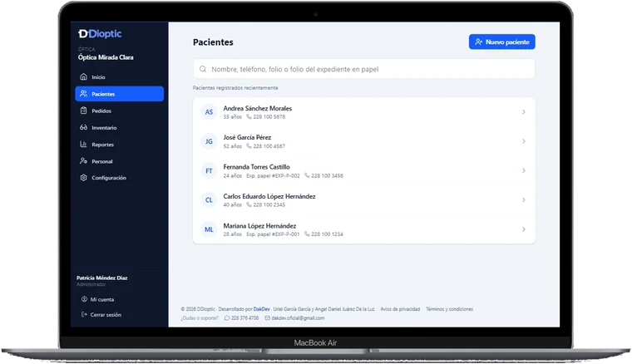Image resolution: width=632 pixels, height=364 pixels.
Task: Open José García Pérez row chevron
Action: [524, 141]
